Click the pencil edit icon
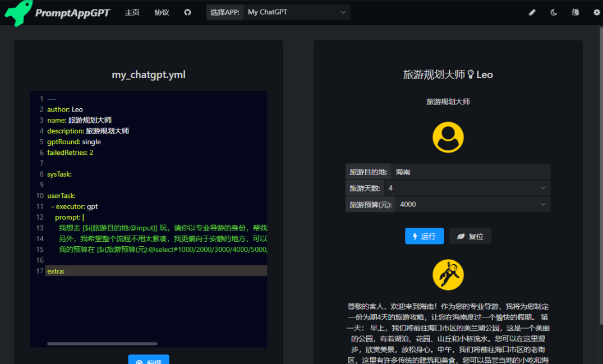The image size is (603, 364). [532, 12]
